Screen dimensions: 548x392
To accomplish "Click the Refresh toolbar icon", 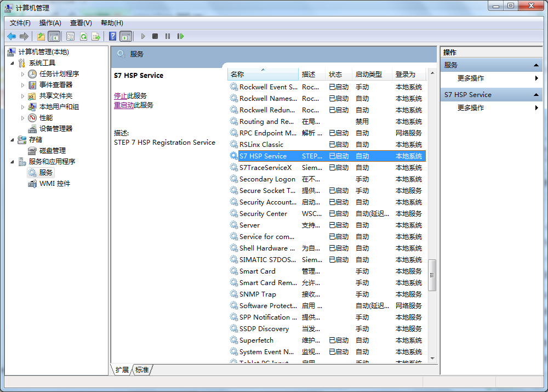I will click(83, 36).
